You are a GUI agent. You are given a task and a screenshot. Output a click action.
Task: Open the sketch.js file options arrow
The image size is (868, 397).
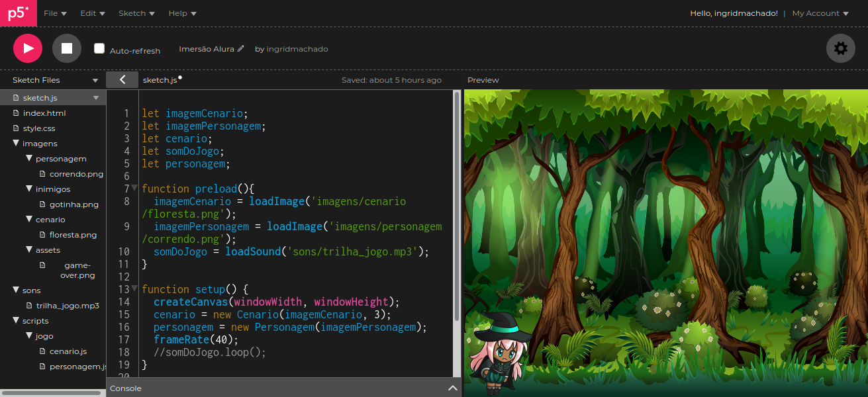click(x=96, y=98)
